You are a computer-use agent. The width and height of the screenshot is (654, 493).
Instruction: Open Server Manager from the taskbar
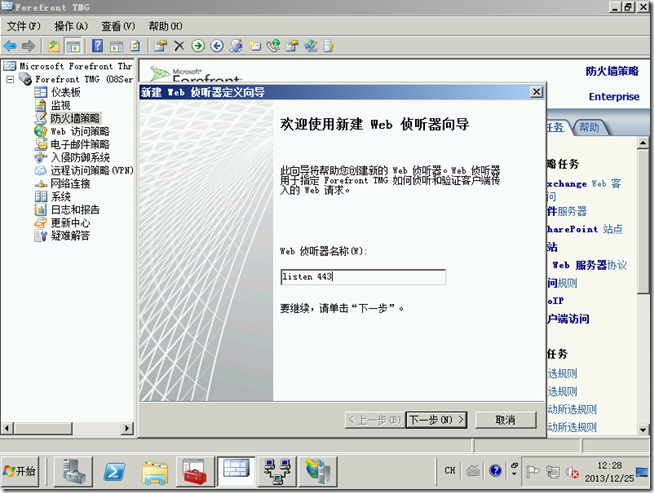click(74, 471)
